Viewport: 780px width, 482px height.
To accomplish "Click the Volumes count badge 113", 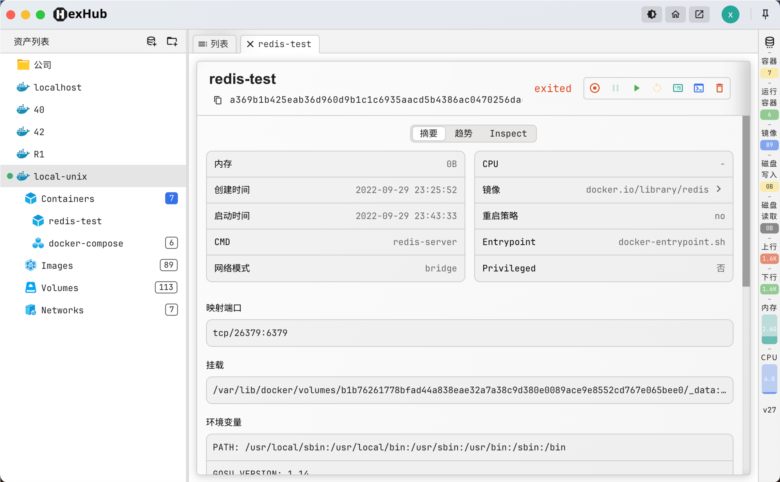I will click(166, 288).
